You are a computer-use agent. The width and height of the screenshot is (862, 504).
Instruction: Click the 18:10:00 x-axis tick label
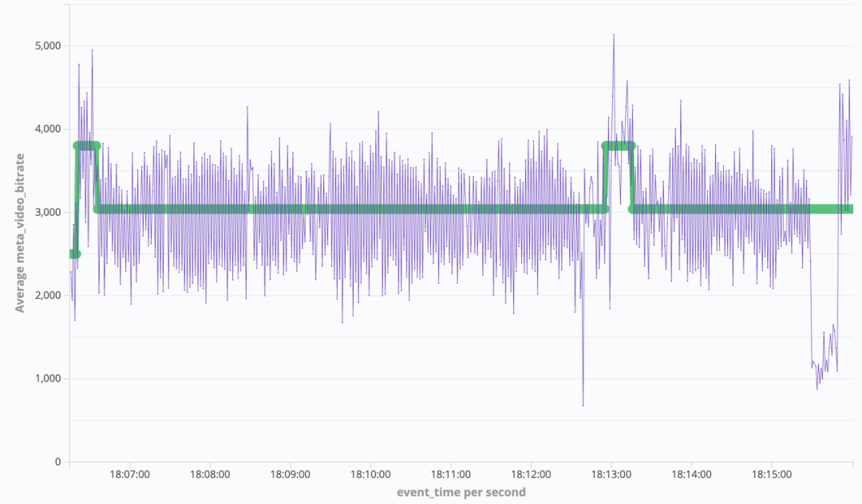[x=370, y=474]
